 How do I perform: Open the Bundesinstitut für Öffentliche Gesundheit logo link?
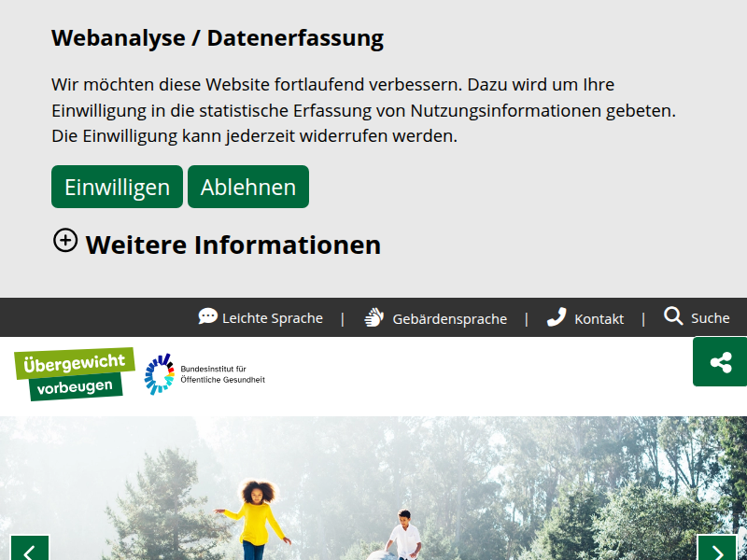coord(204,374)
